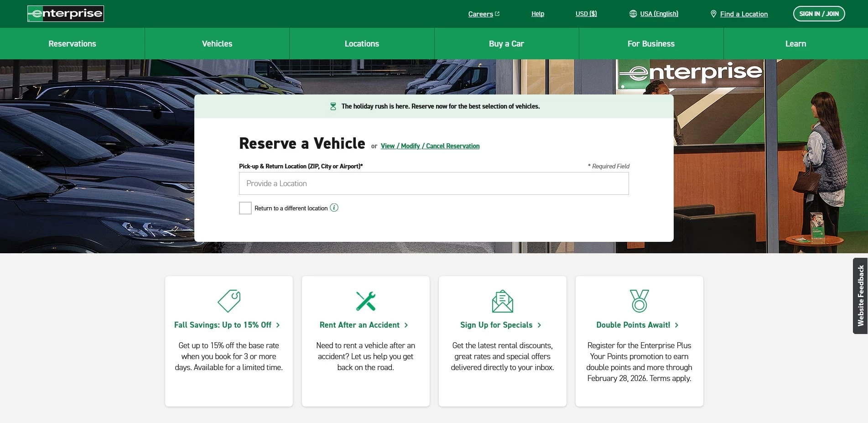This screenshot has height=423, width=868.
Task: Click the Enterprise logo
Action: 65,13
